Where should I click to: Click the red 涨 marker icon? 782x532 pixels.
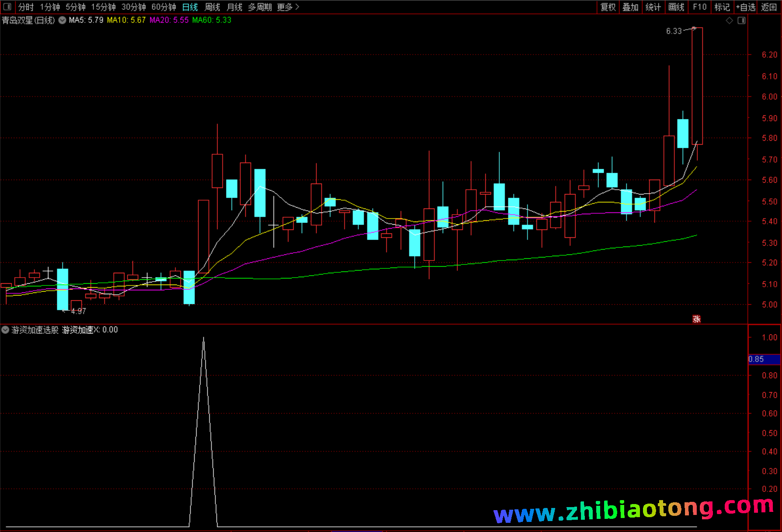[x=696, y=319]
